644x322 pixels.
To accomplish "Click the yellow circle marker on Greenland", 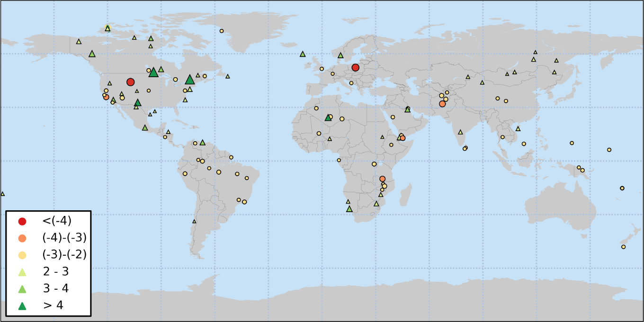I will point(222,31).
